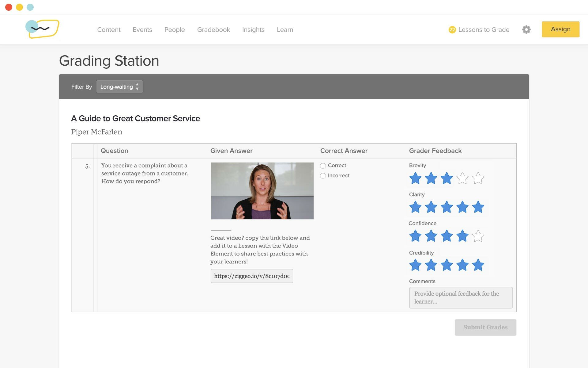Open the Insights section

click(x=253, y=29)
